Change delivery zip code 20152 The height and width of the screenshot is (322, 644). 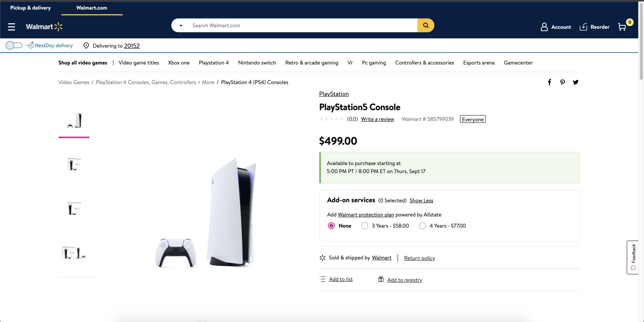pyautogui.click(x=132, y=46)
